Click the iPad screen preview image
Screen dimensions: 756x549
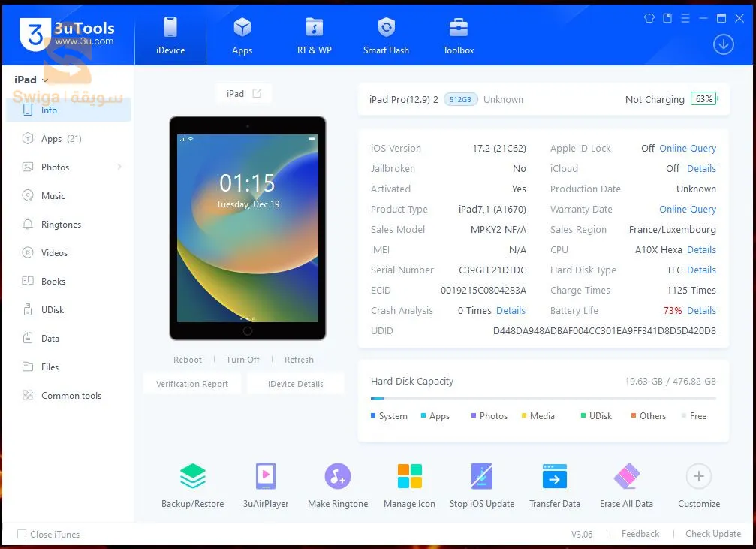pos(247,228)
